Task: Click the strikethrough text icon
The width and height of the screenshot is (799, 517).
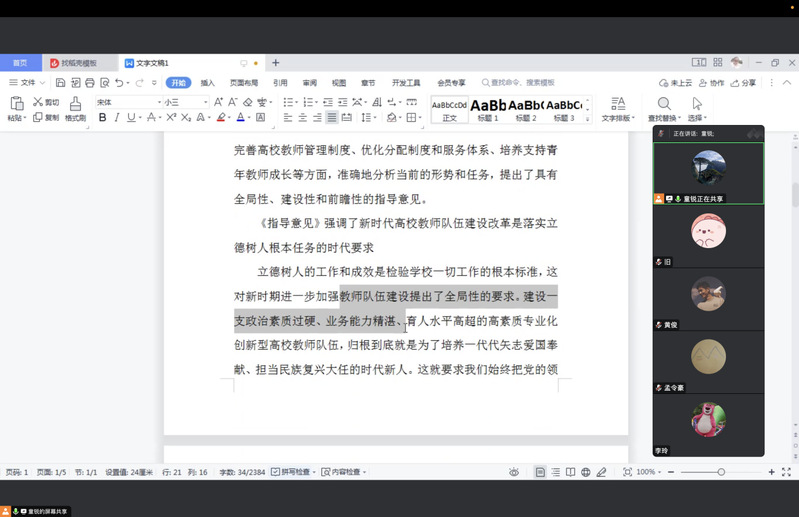Action: point(151,118)
